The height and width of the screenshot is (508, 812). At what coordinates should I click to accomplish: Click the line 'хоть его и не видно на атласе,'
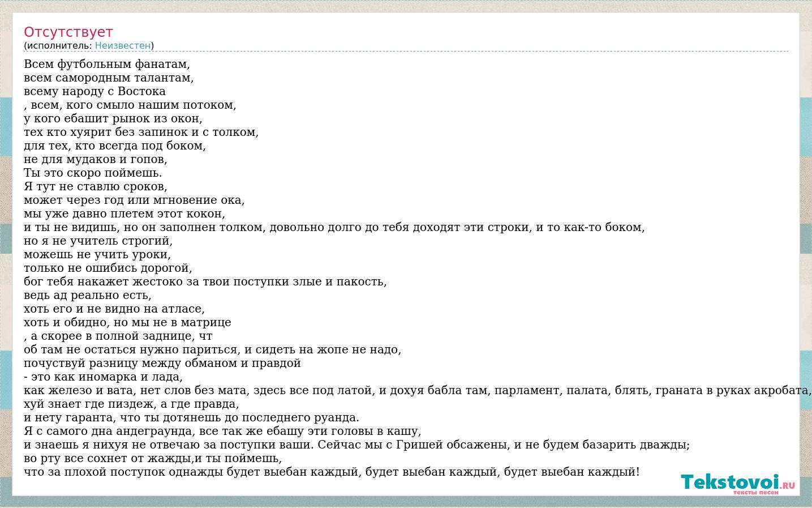114,309
